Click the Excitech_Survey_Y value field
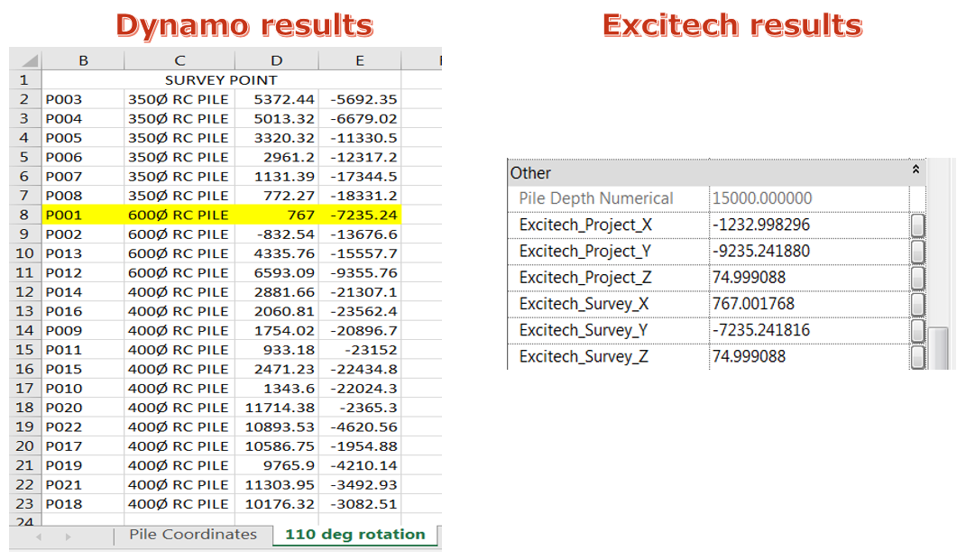Viewport: 966px width, 560px height. point(809,332)
